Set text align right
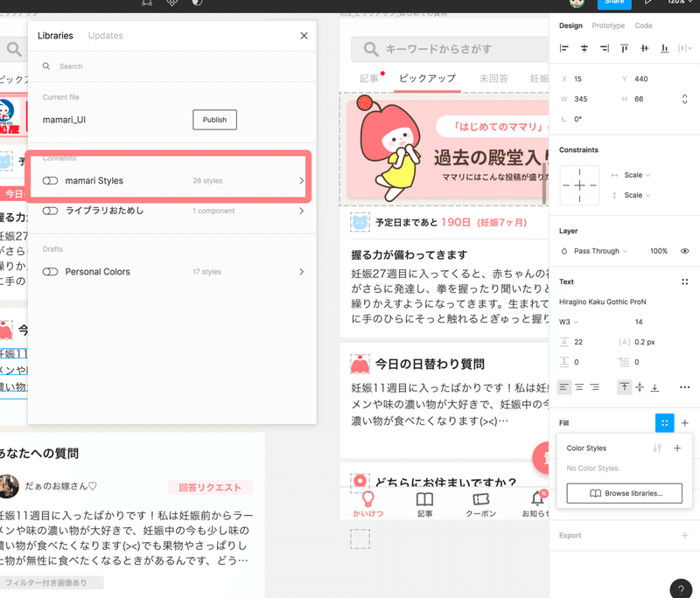Screen dimensions: 700x598 (x=595, y=387)
